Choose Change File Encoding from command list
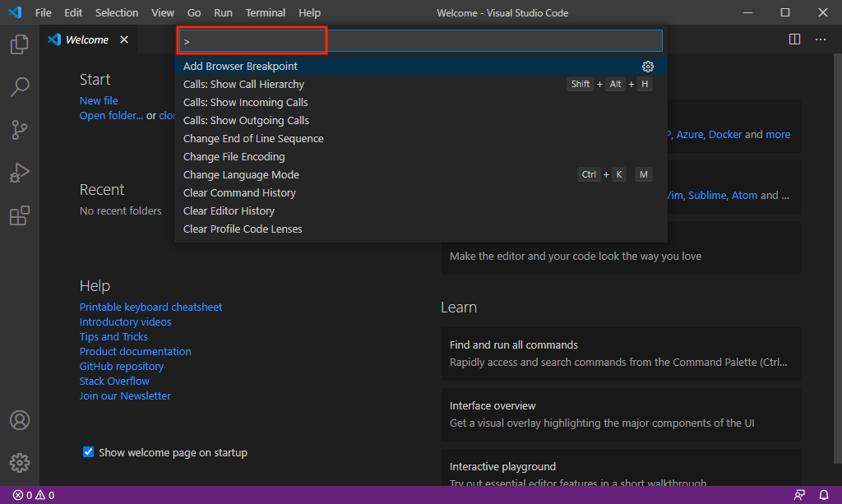The width and height of the screenshot is (842, 504). pos(234,157)
